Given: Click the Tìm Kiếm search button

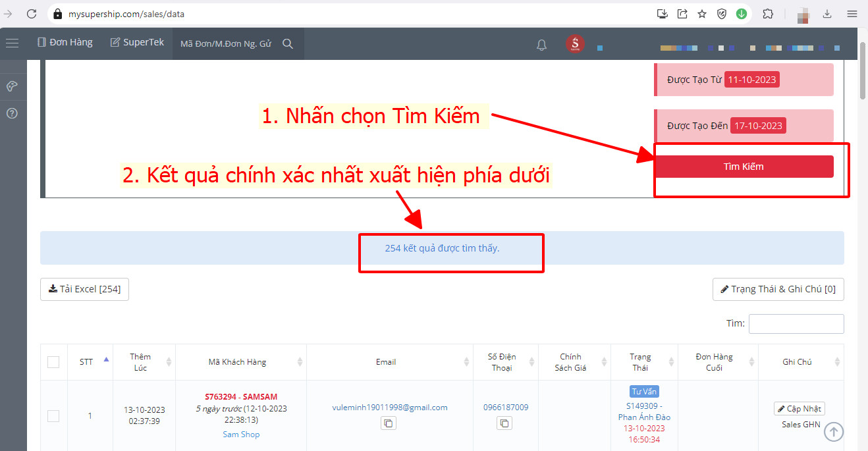Looking at the screenshot, I should 744,167.
